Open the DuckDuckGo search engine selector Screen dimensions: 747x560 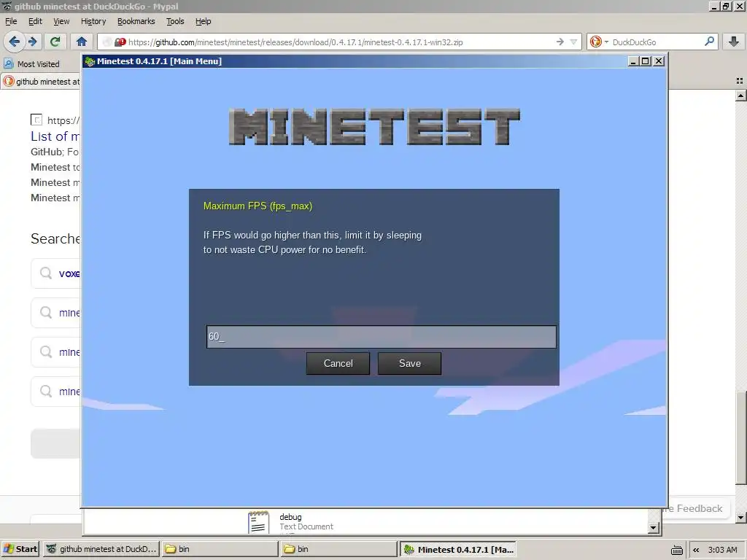tap(599, 42)
